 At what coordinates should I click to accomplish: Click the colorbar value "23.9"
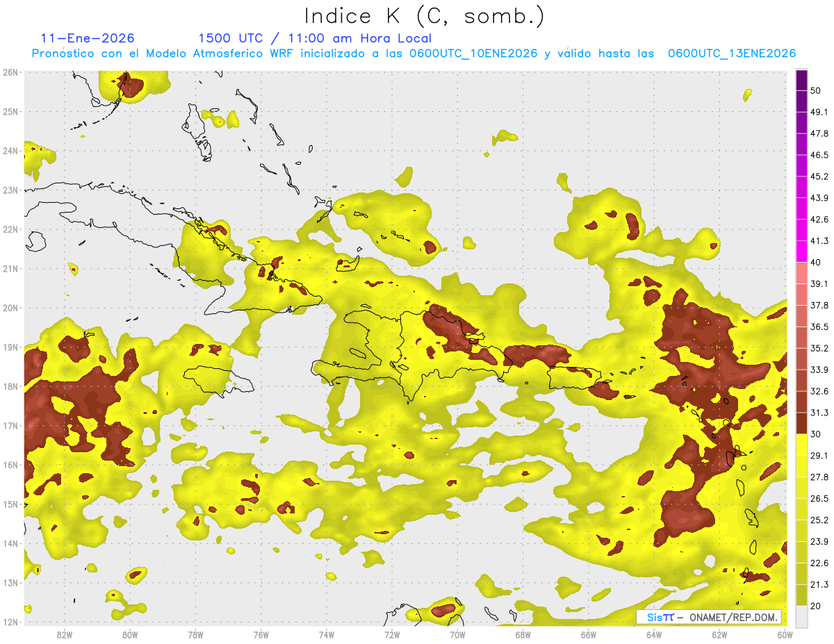(819, 541)
